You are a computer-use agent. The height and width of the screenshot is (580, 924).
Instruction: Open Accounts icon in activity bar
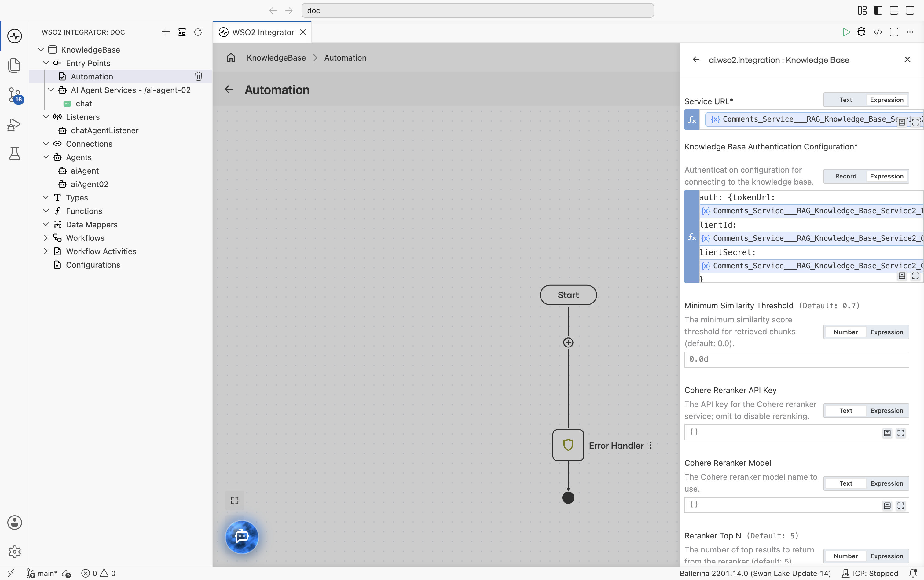pyautogui.click(x=15, y=523)
